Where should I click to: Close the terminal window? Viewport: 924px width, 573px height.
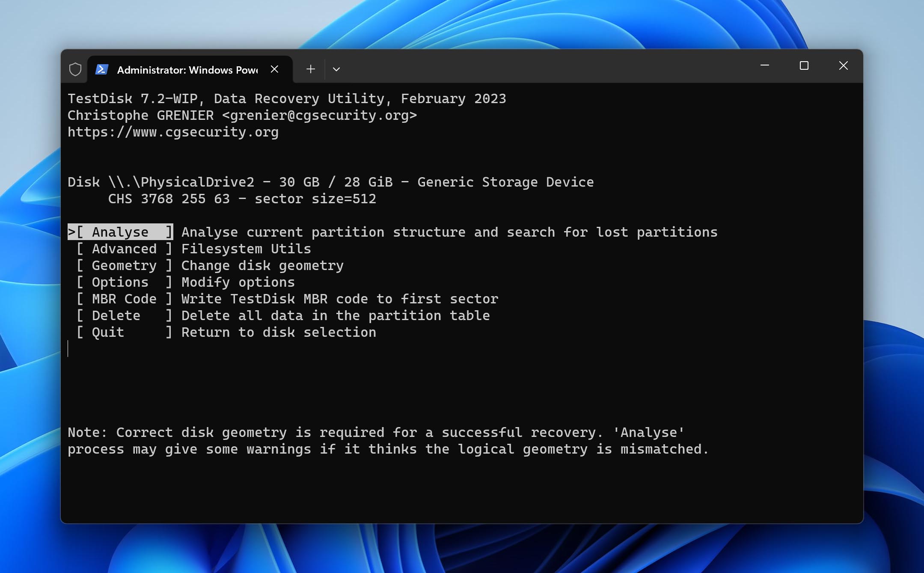[844, 65]
